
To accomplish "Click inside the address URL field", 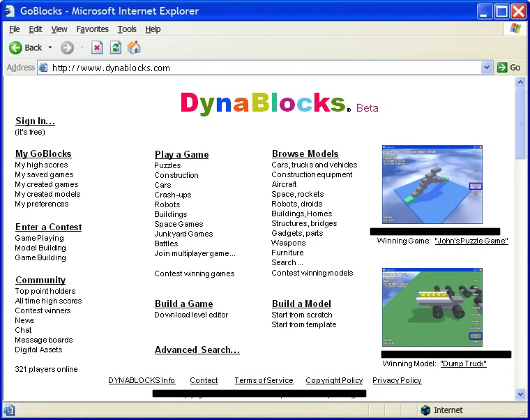I will [x=265, y=68].
